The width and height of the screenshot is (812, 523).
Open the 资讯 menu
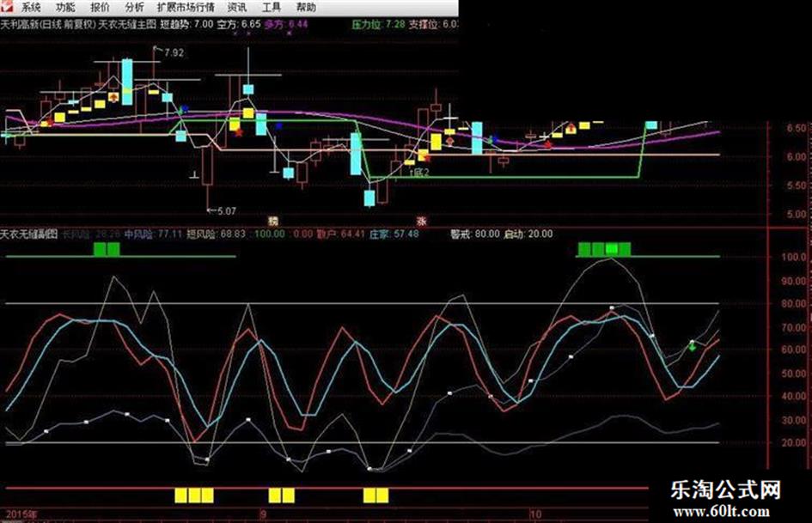tap(237, 7)
